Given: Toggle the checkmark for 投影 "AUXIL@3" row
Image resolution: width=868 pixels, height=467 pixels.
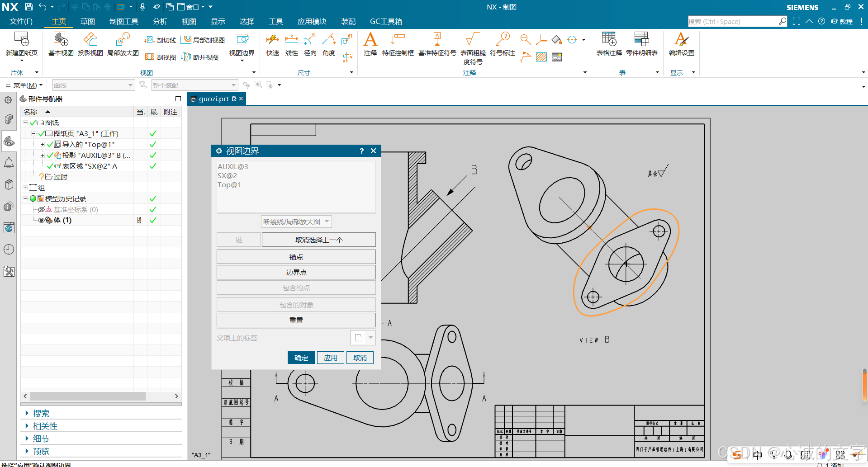Looking at the screenshot, I should 153,155.
